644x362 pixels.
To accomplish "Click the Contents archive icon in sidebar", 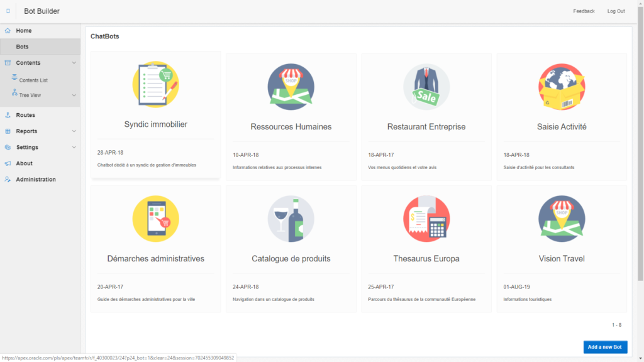I will tap(8, 63).
